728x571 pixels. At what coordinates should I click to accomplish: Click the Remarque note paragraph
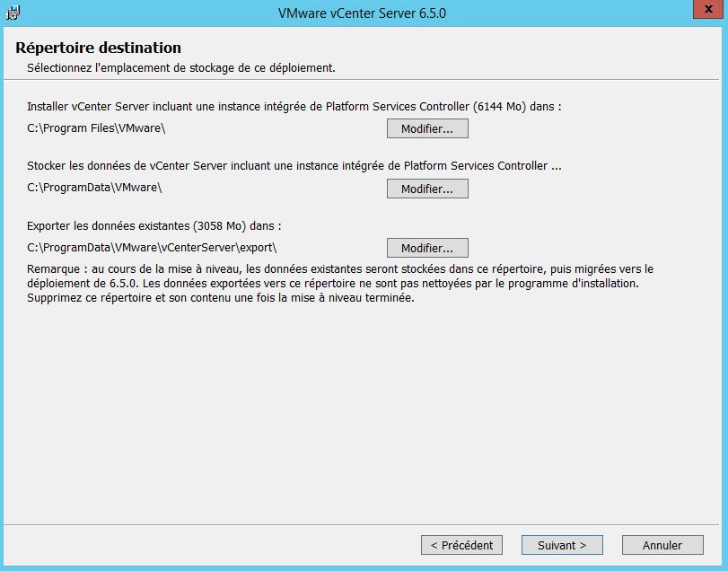(x=340, y=283)
